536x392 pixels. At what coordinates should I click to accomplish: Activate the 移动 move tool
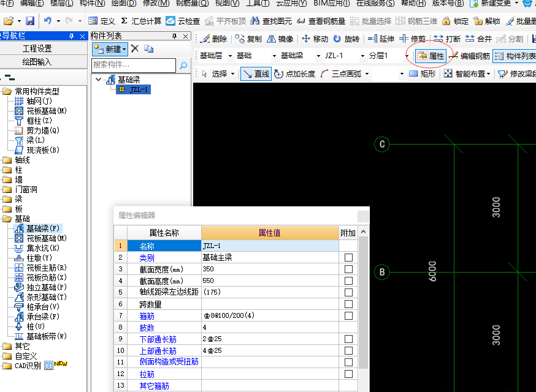[315, 39]
